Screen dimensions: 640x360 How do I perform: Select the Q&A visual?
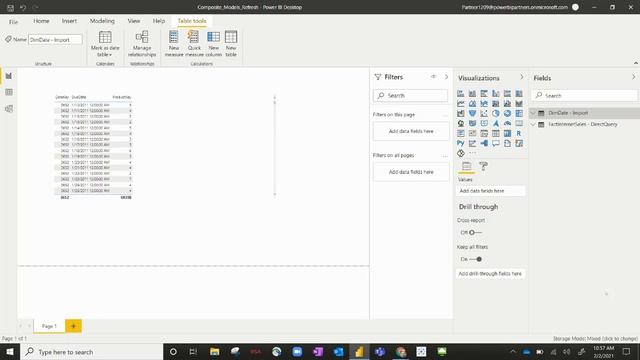pos(496,143)
